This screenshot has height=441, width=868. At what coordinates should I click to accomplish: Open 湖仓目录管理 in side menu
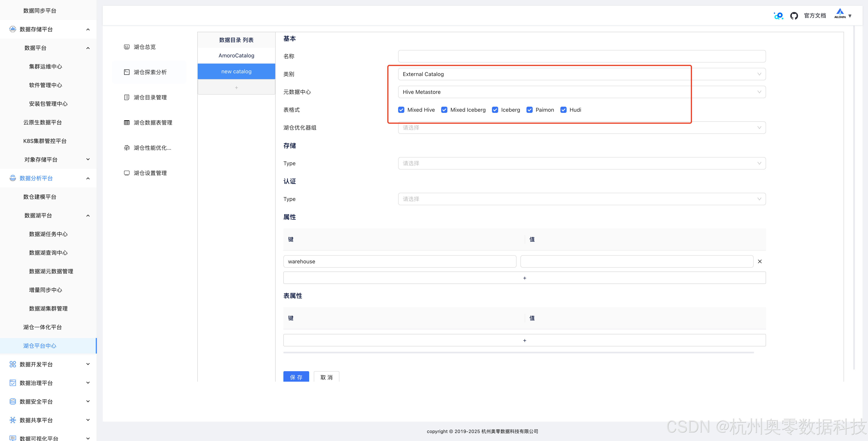(x=150, y=97)
